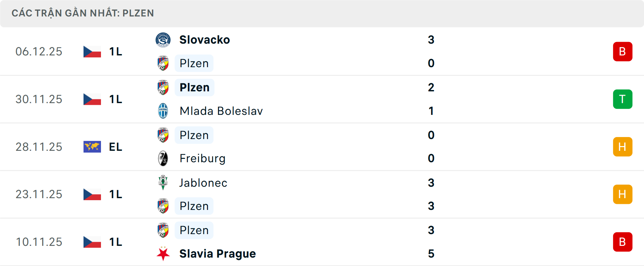Image resolution: width=644 pixels, height=266 pixels.
Task: Click the green T result badge
Action: click(x=622, y=99)
